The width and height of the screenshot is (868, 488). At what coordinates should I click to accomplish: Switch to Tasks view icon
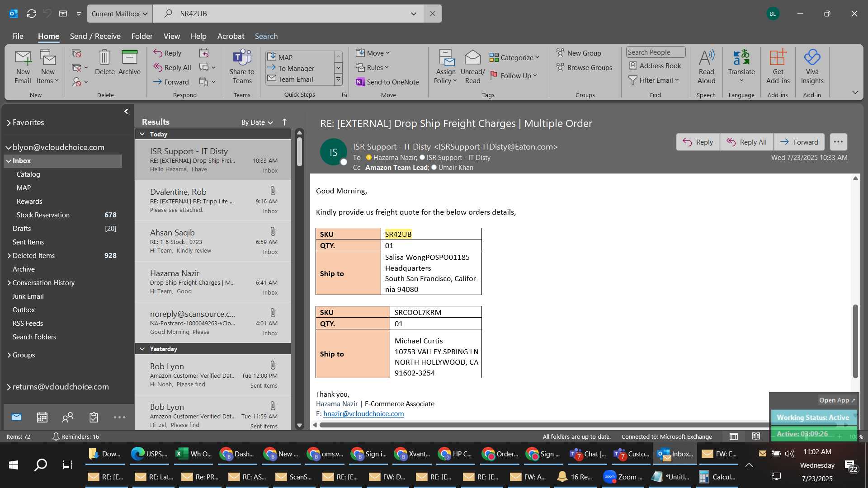click(94, 417)
